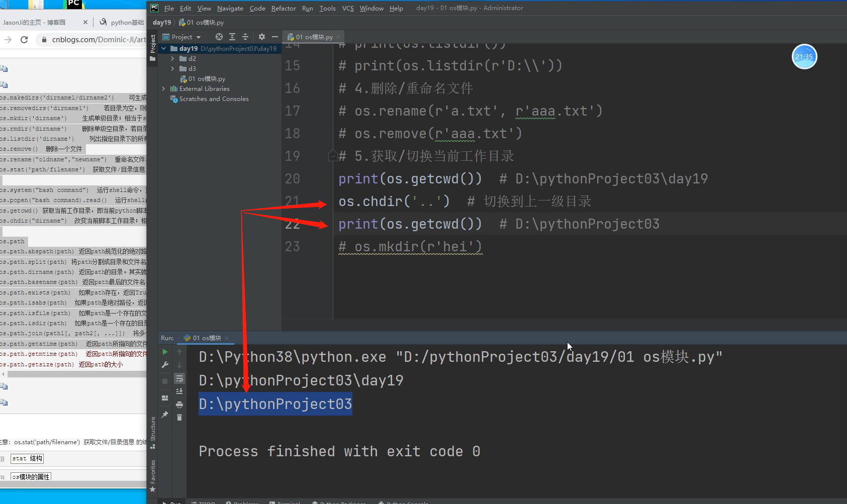
Task: Switch to the python基础 browser tab
Action: 121,23
